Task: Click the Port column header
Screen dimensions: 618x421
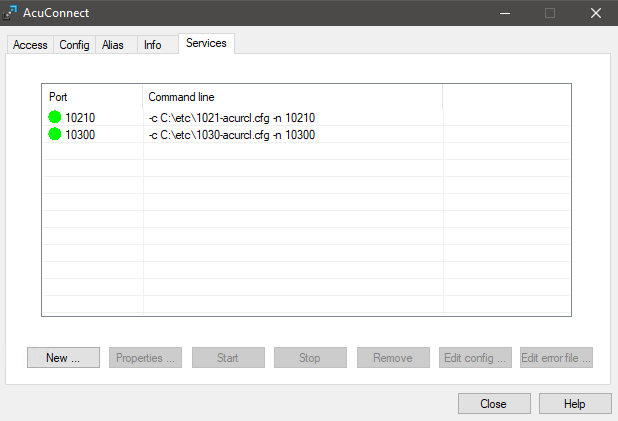Action: (92, 97)
